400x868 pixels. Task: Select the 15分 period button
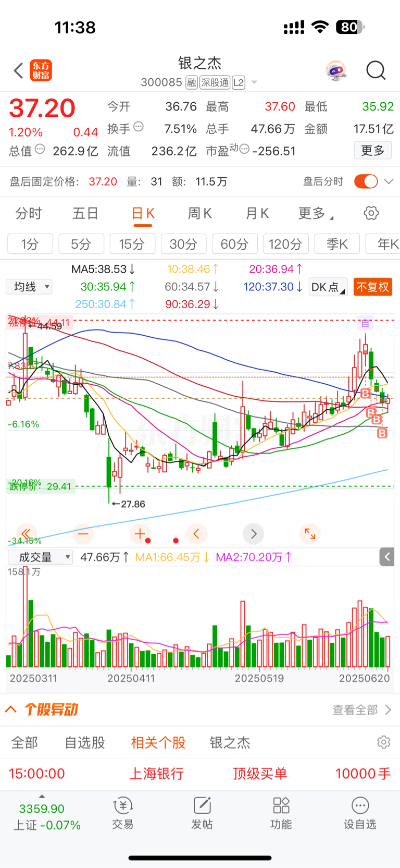[x=132, y=244]
